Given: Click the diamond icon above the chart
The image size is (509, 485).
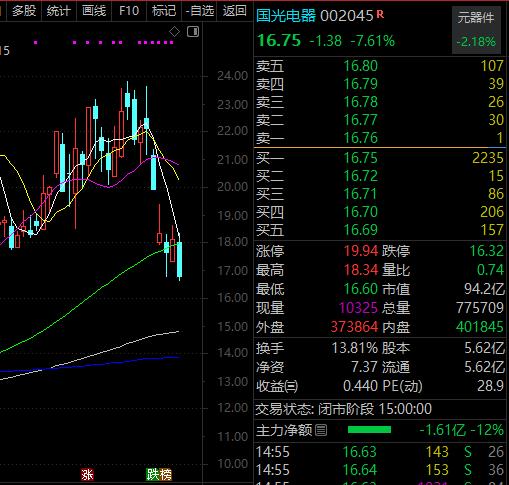Looking at the screenshot, I should coord(174,32).
